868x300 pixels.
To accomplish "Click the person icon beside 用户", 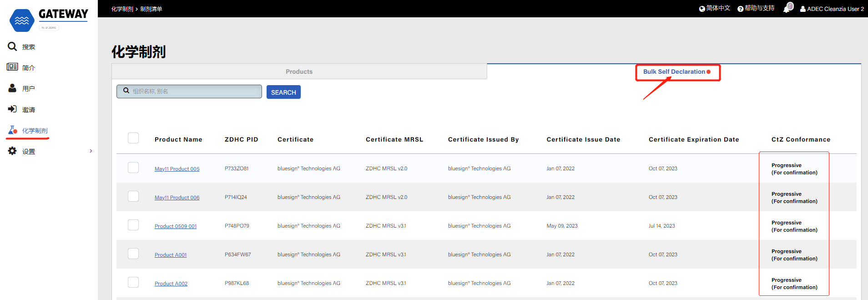I will 12,88.
